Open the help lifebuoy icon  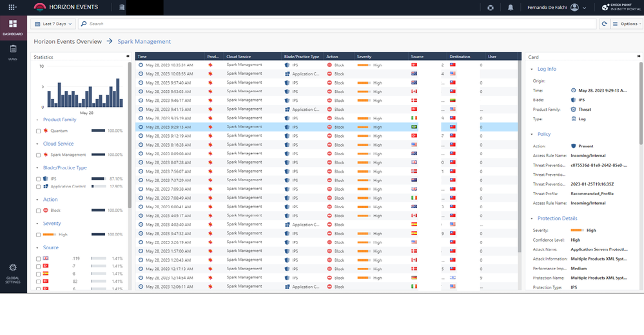491,7
